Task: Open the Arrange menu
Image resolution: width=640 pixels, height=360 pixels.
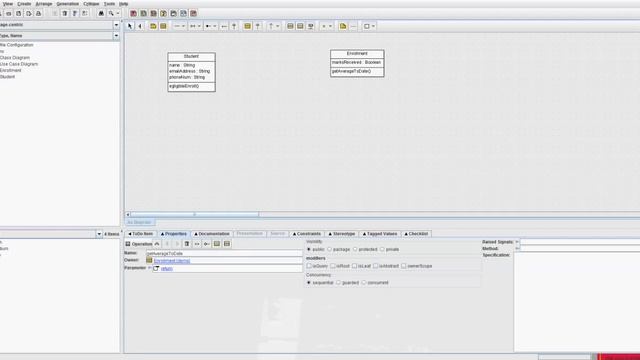Action: pyautogui.click(x=44, y=4)
